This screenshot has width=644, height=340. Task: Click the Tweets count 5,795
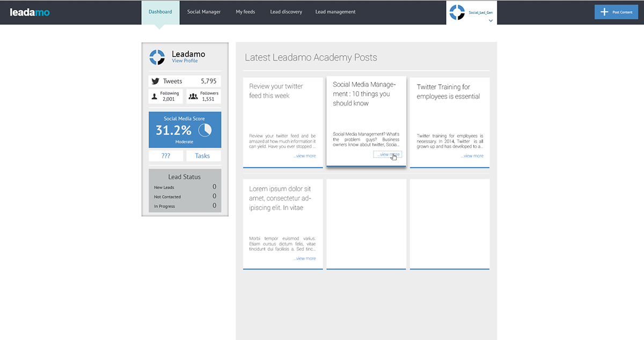(209, 81)
